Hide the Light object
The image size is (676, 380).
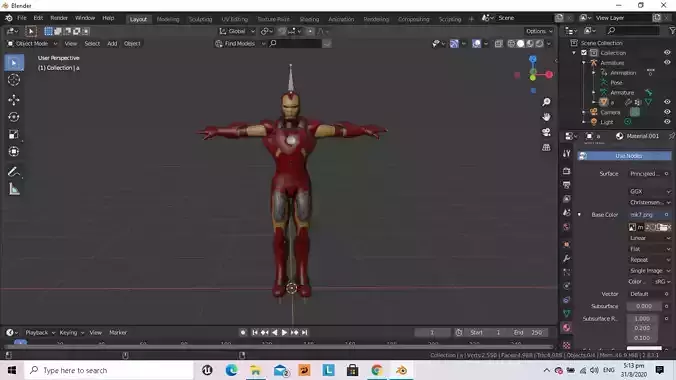click(x=667, y=122)
